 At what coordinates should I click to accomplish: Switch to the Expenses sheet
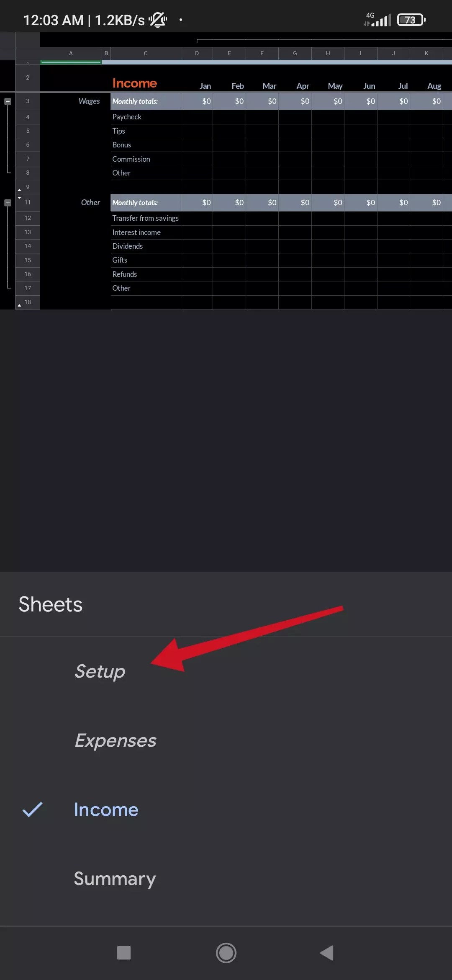[116, 740]
